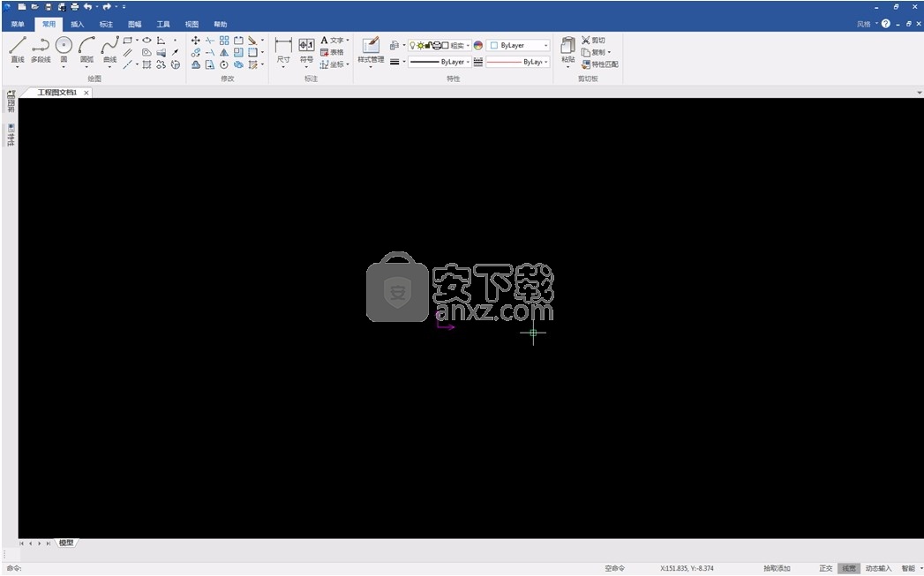Click the New document icon in quick access
The height and width of the screenshot is (576, 924).
(x=22, y=7)
